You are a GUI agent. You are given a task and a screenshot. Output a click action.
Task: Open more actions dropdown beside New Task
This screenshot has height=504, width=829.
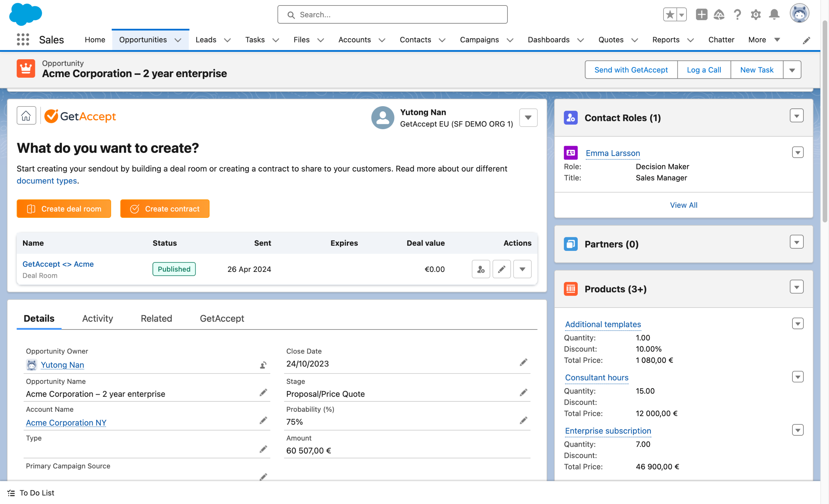point(792,70)
